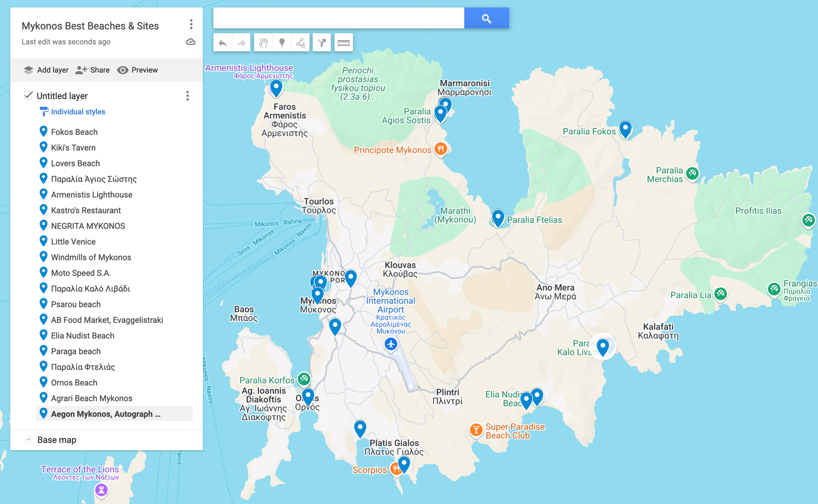Click the Ano Mera map label
This screenshot has height=504, width=818.
click(555, 292)
